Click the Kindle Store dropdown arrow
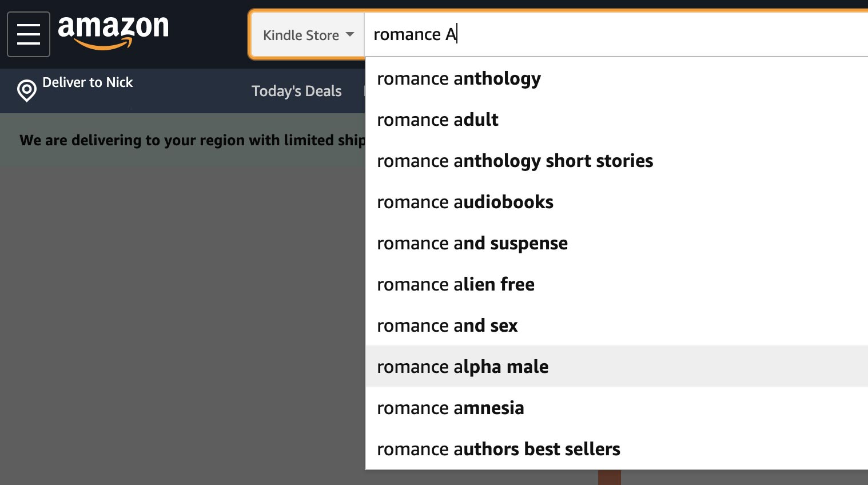 click(x=350, y=34)
